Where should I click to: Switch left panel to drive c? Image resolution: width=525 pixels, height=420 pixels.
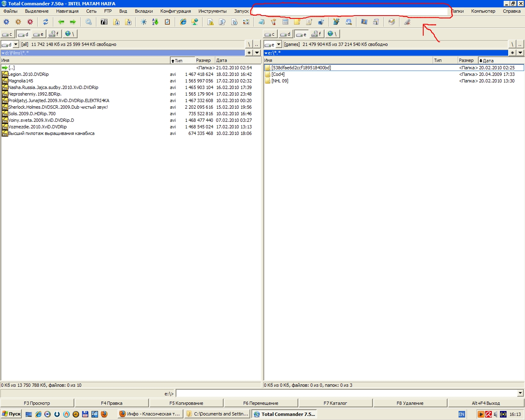coord(7,34)
